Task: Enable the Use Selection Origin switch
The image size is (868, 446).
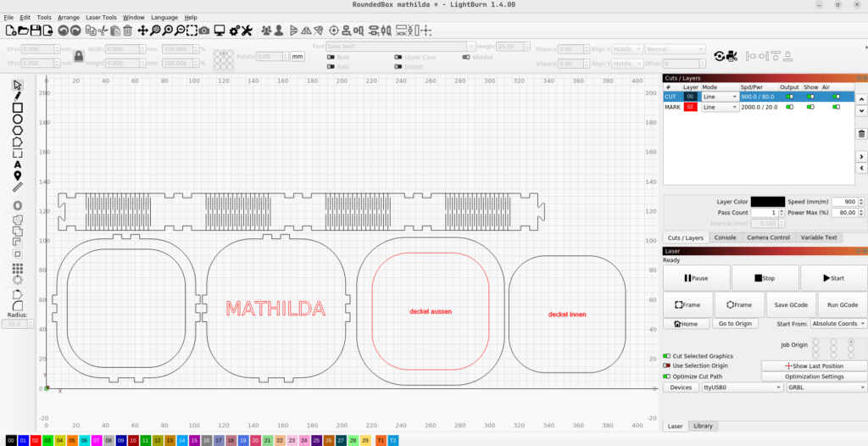Action: (x=666, y=365)
